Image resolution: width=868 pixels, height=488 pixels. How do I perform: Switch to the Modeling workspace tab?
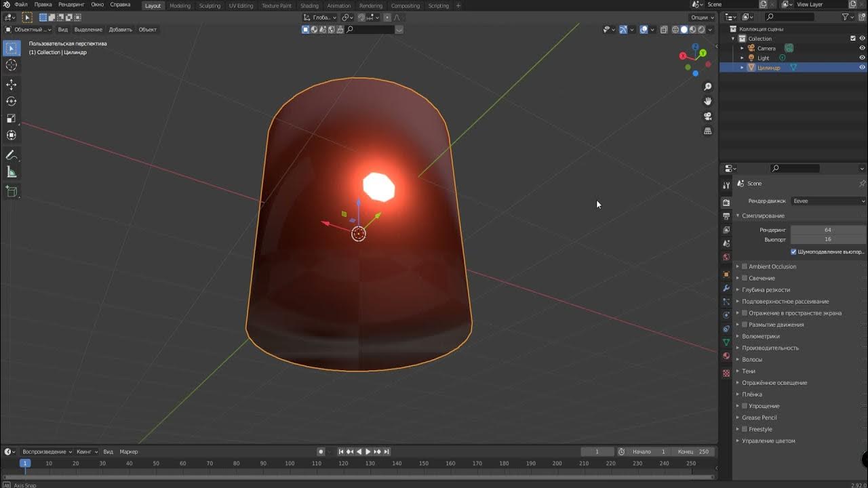point(180,5)
